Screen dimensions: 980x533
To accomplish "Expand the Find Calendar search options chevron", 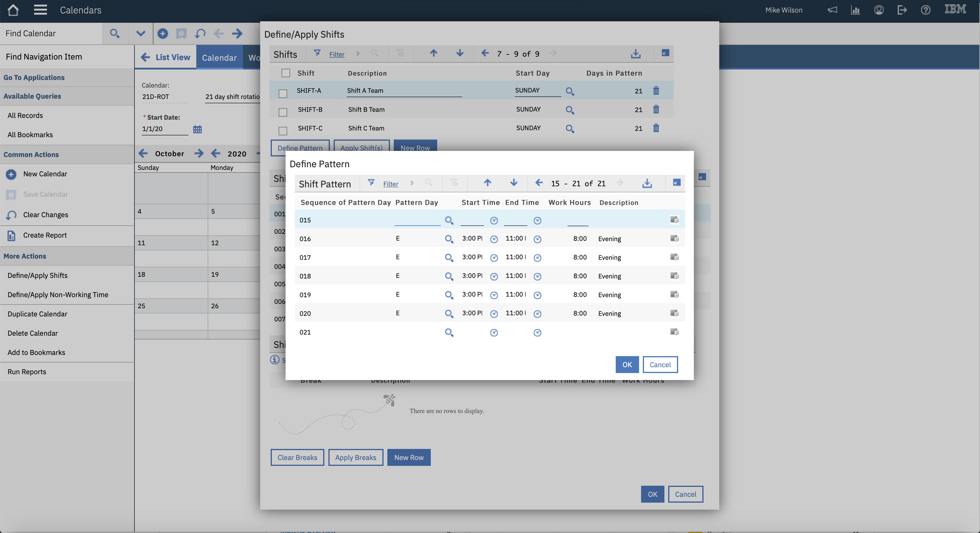I will (140, 34).
